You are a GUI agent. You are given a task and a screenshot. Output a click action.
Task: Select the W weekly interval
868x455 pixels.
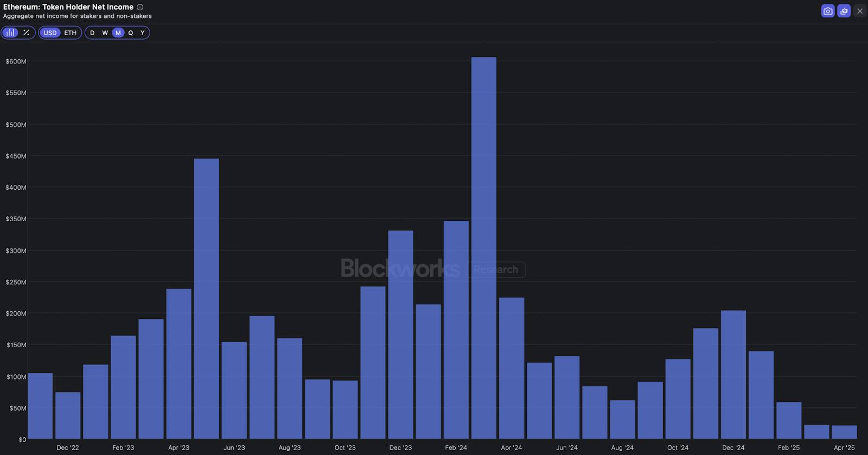pos(105,33)
